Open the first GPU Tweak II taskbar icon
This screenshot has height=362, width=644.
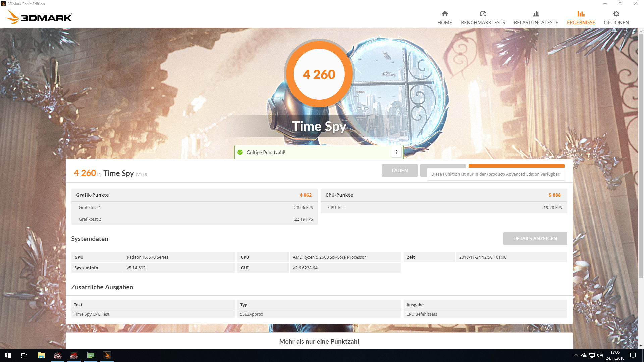tap(57, 355)
